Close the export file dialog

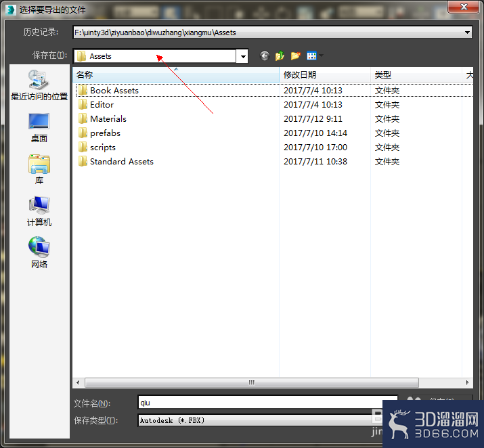pos(464,7)
